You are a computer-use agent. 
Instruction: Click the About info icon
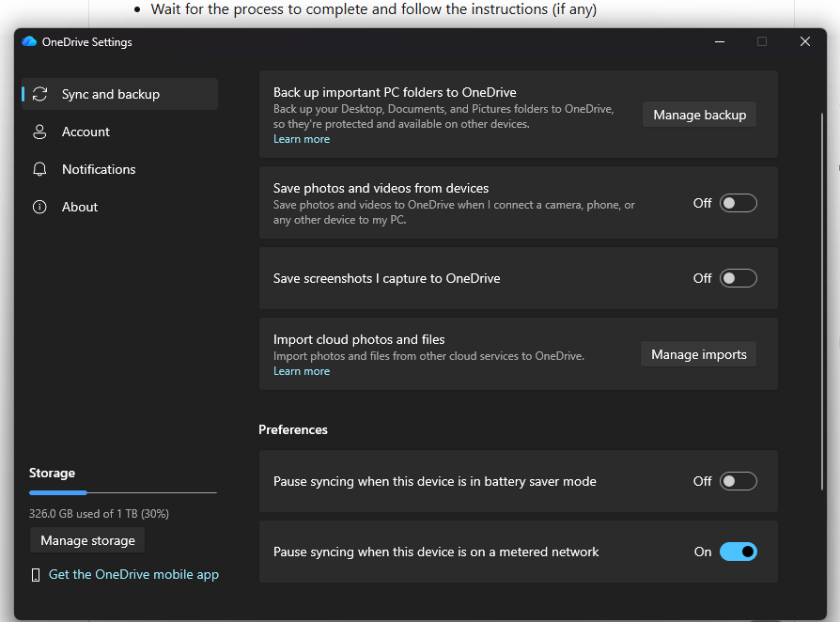pos(39,207)
